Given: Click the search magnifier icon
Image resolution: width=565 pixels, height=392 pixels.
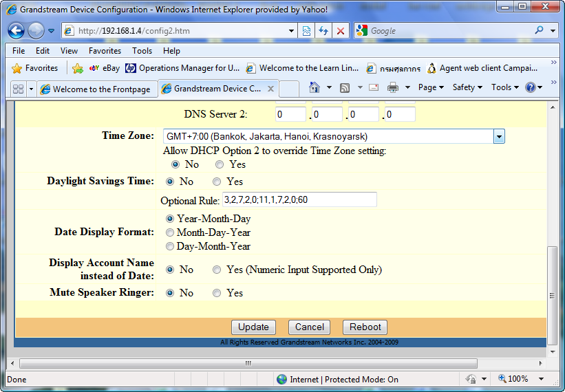Looking at the screenshot, I should [539, 30].
